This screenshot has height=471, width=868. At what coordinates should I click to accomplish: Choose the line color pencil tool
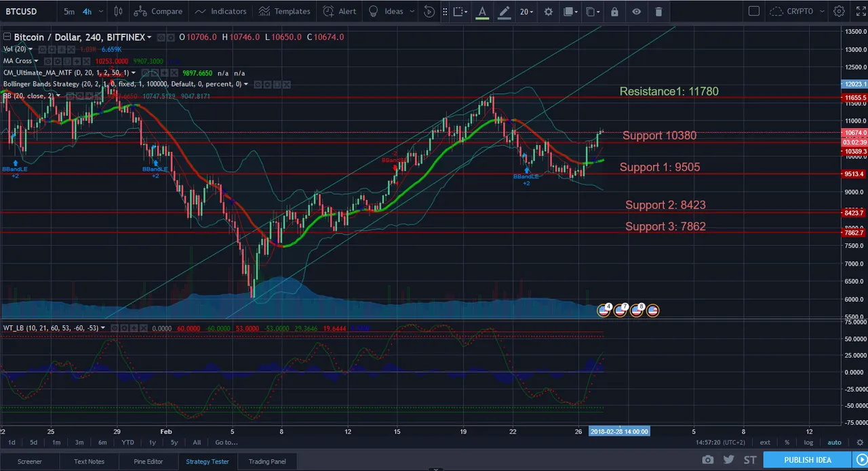tap(504, 12)
